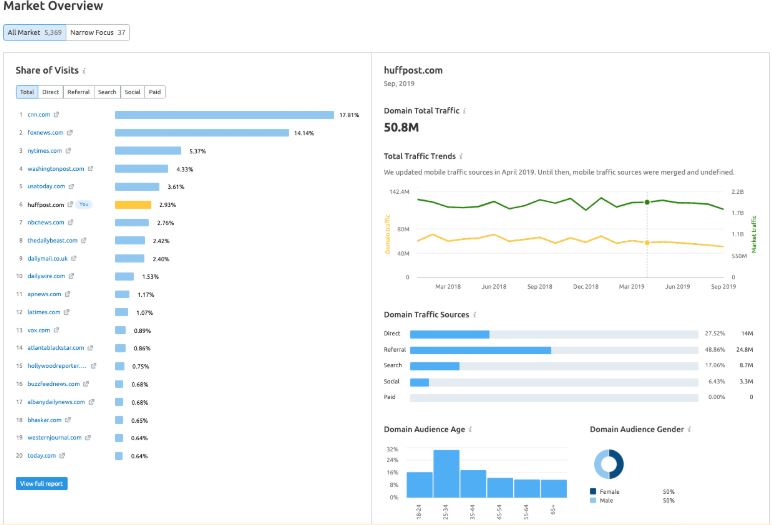Screen dimensions: 772x525
Task: Open the washingtonpost.com domain link
Action: (x=56, y=168)
